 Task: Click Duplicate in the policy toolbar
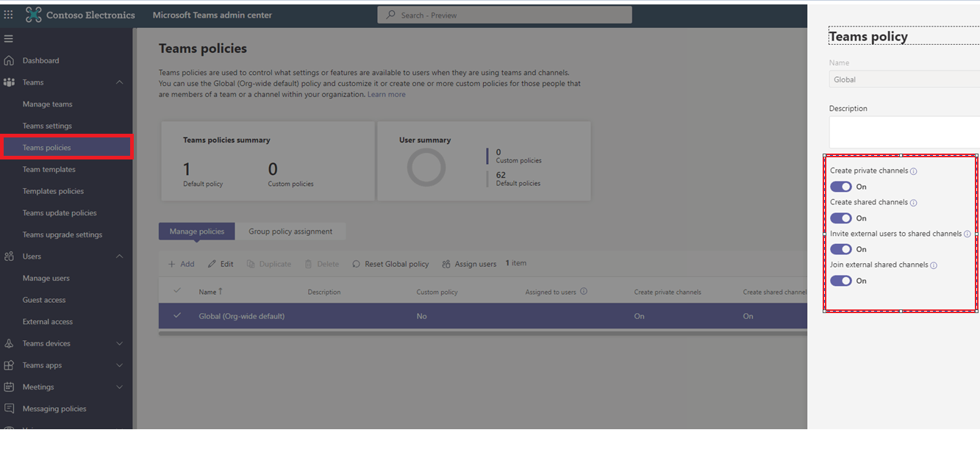point(269,264)
